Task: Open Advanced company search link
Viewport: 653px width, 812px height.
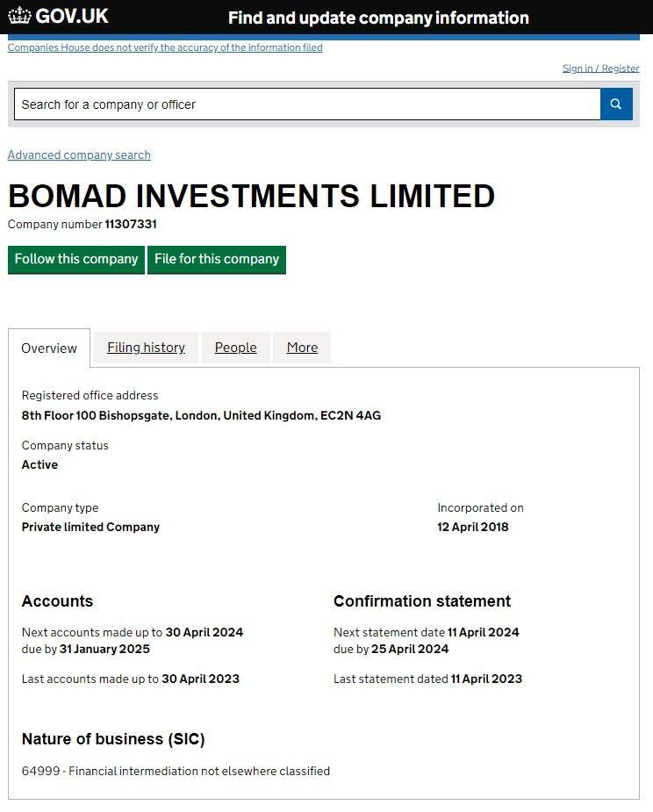Action: (x=79, y=154)
